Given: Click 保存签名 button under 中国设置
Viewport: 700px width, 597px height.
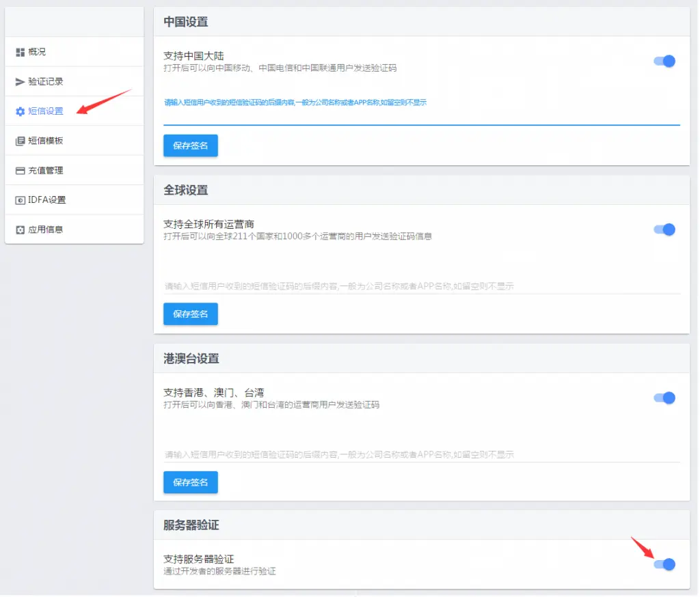Looking at the screenshot, I should click(x=191, y=145).
